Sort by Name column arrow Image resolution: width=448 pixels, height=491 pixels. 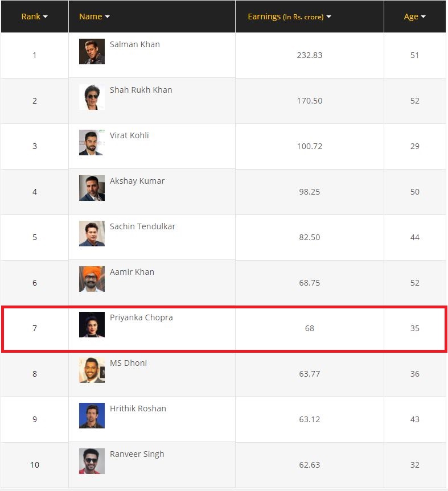107,16
